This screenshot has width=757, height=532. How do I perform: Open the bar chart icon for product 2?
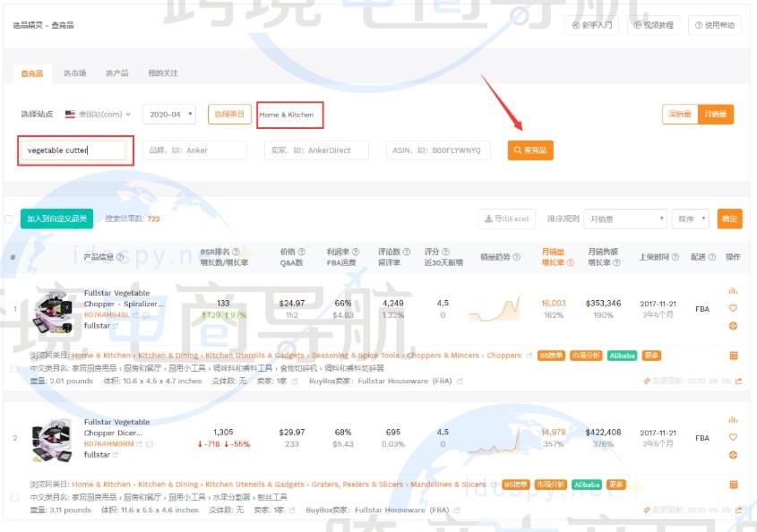click(733, 420)
